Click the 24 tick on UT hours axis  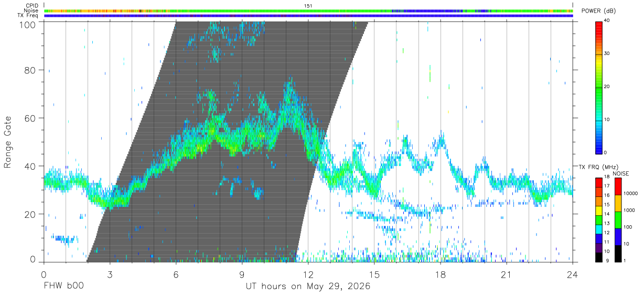[x=573, y=274]
